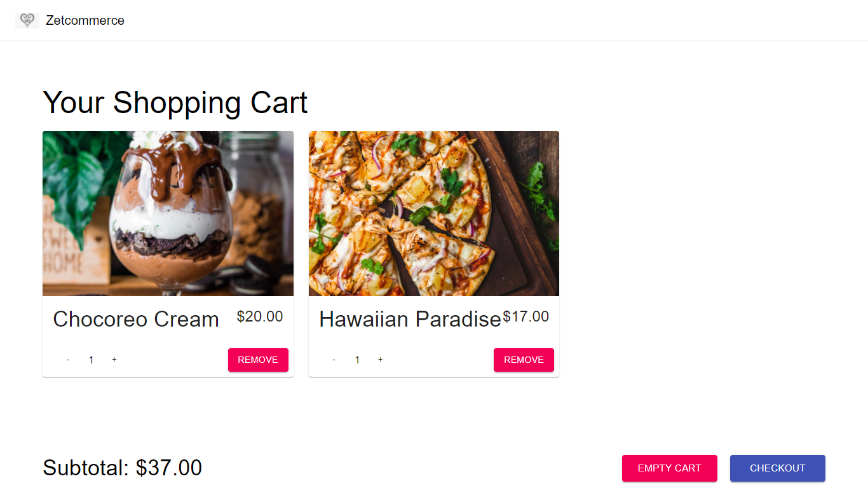
Task: Increase the Chocoreo Cream quantity with plus
Action: 114,360
